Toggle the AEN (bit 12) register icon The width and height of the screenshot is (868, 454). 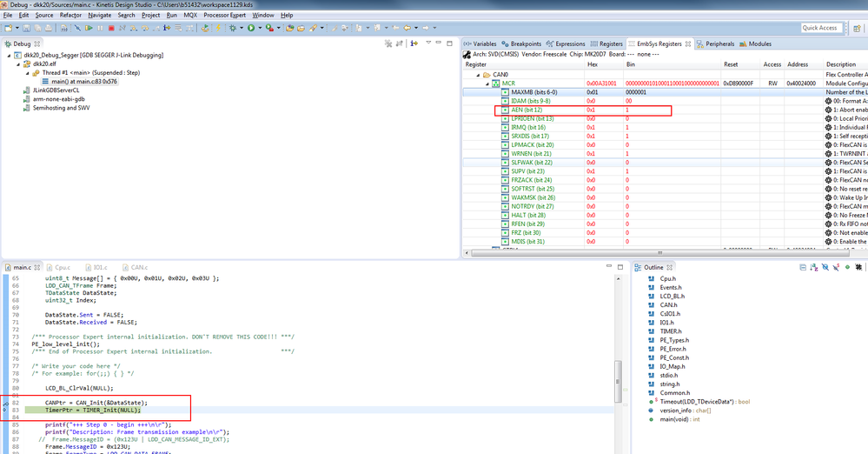coord(505,110)
